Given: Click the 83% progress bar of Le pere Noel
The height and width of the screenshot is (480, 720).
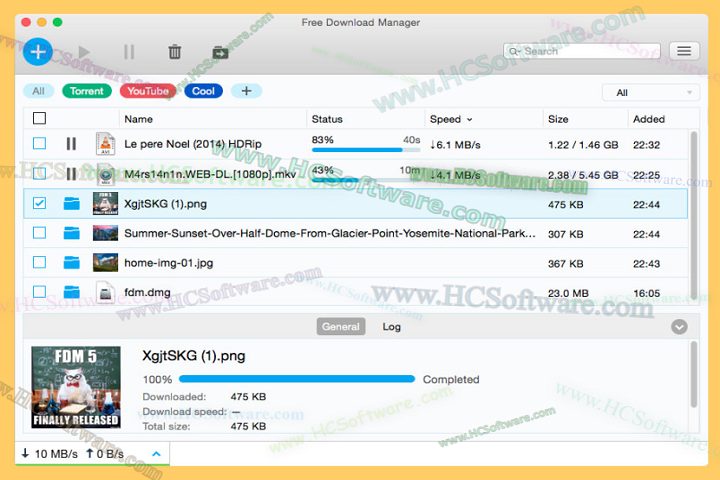Looking at the screenshot, I should 366,150.
